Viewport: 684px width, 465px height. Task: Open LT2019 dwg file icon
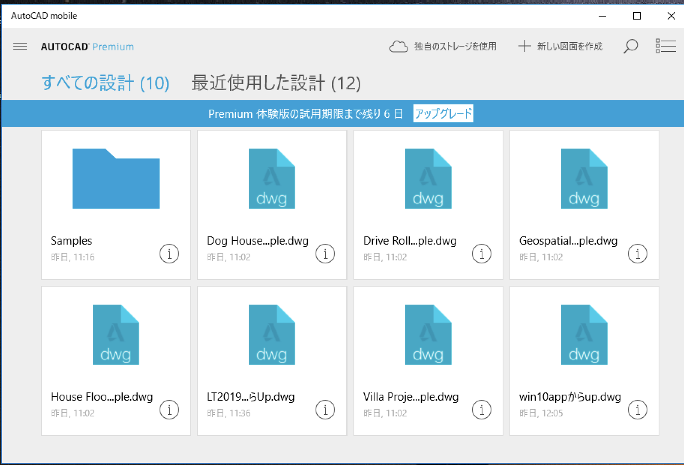(x=272, y=335)
